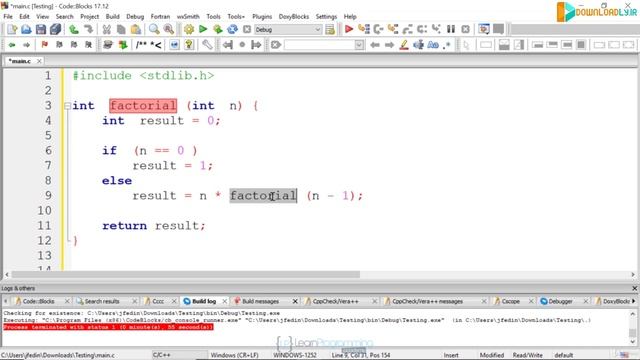
Task: Toggle bookmark red flag icon
Action: point(44,45)
